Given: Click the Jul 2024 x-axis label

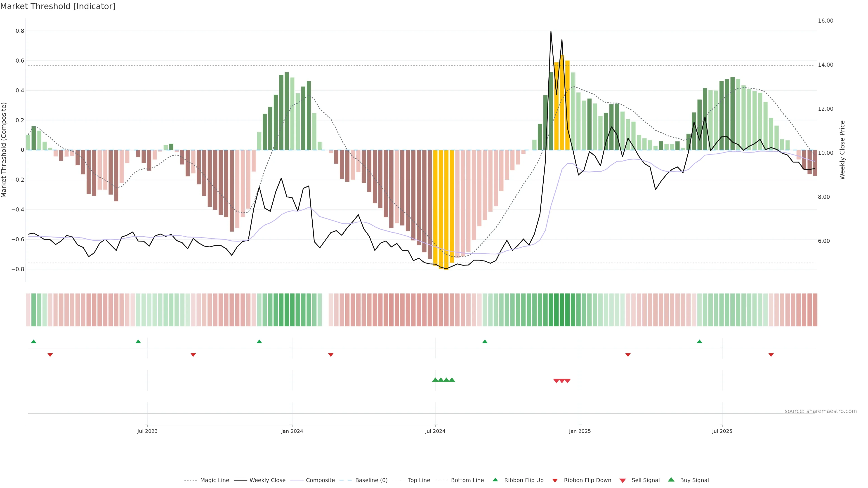Looking at the screenshot, I should (435, 431).
